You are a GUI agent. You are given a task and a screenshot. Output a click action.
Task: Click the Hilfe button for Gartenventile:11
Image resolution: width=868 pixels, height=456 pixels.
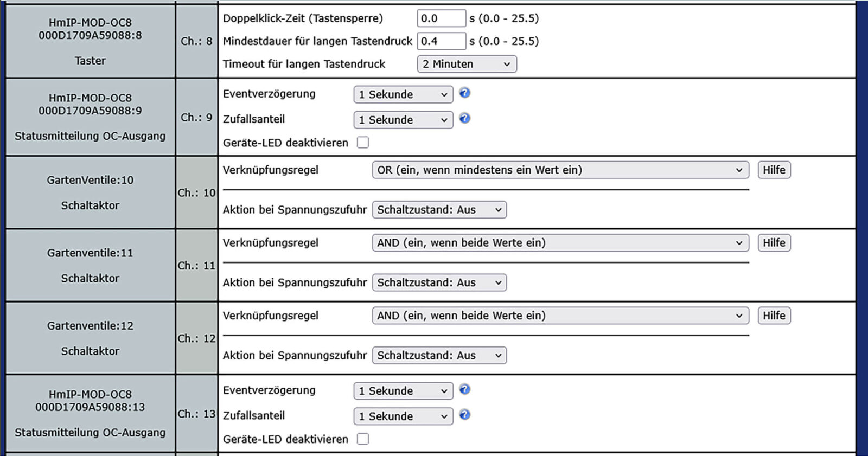774,242
